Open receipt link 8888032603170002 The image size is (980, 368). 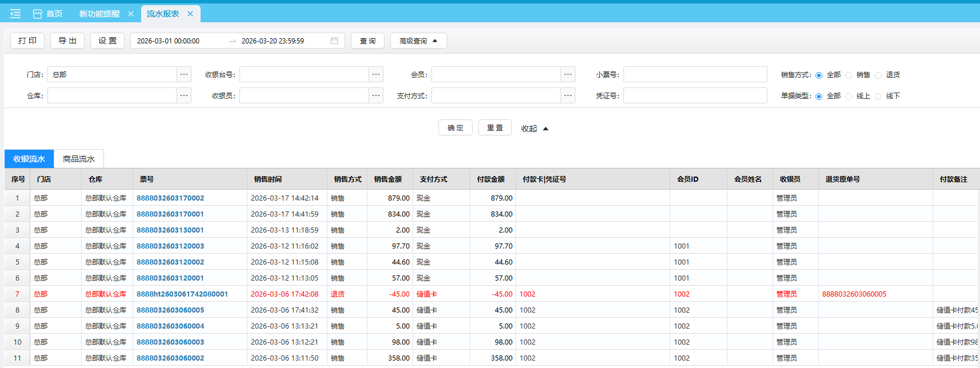tap(170, 198)
